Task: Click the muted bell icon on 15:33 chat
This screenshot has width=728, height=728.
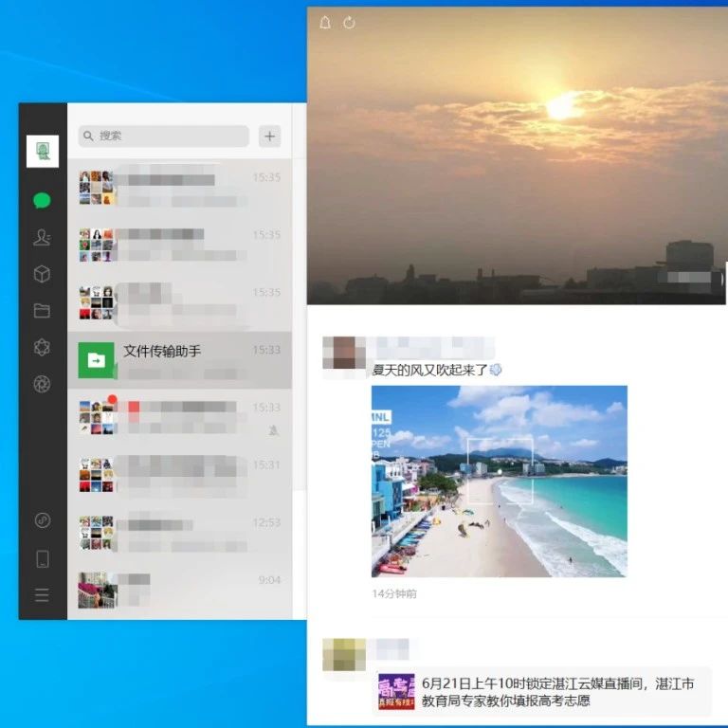Action: pos(274,431)
